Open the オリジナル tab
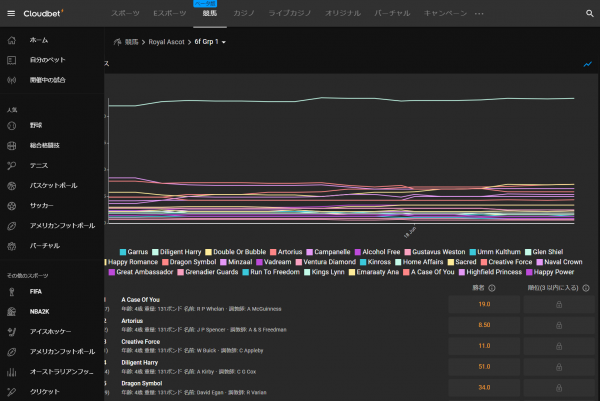Viewport: 600px width, 401px height. click(x=343, y=13)
